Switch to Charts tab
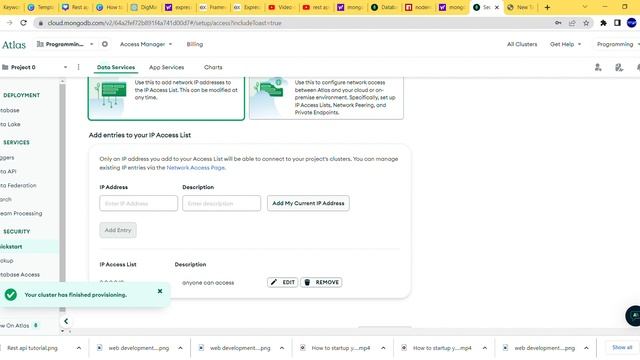 click(213, 67)
